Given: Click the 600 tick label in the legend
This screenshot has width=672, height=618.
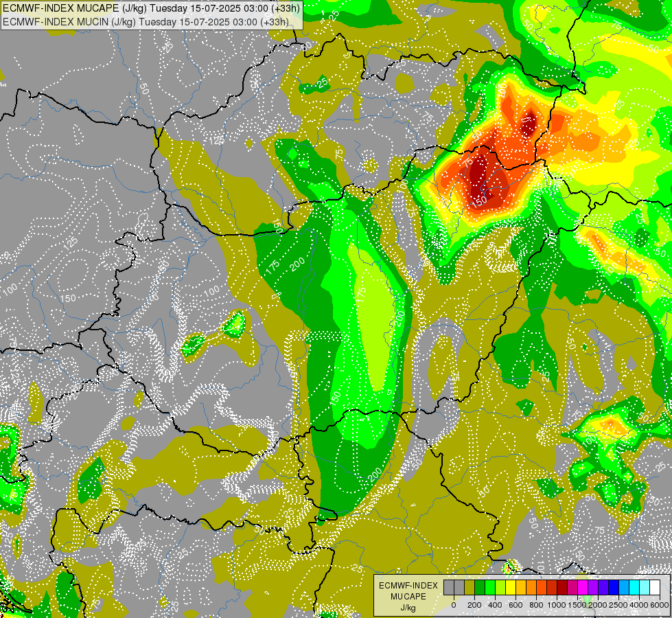Looking at the screenshot, I should [x=515, y=605].
